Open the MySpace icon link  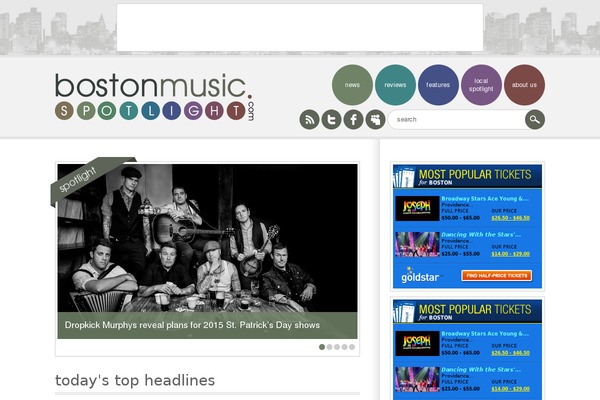pyautogui.click(x=375, y=119)
